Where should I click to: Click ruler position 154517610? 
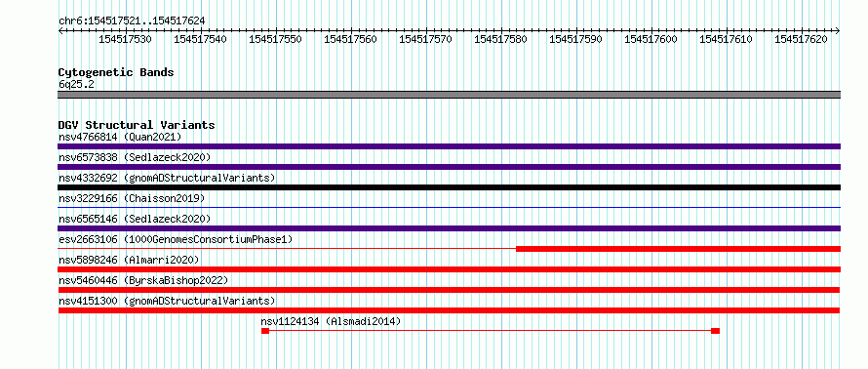726,39
